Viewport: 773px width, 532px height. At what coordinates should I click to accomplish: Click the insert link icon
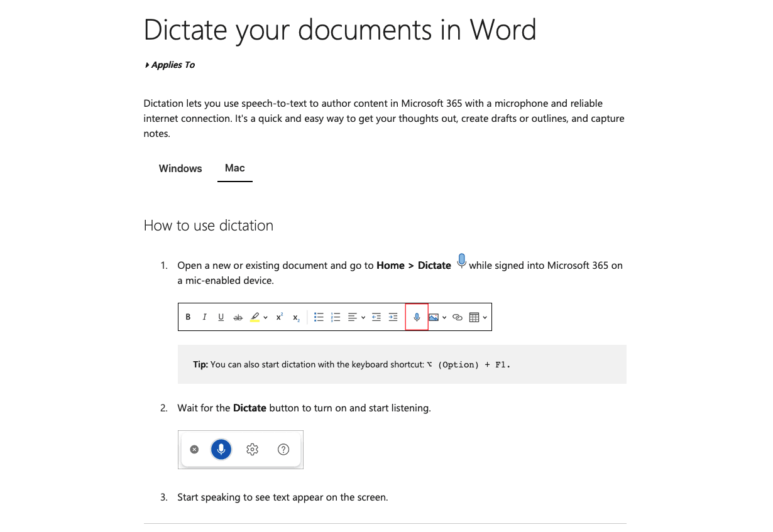(458, 318)
